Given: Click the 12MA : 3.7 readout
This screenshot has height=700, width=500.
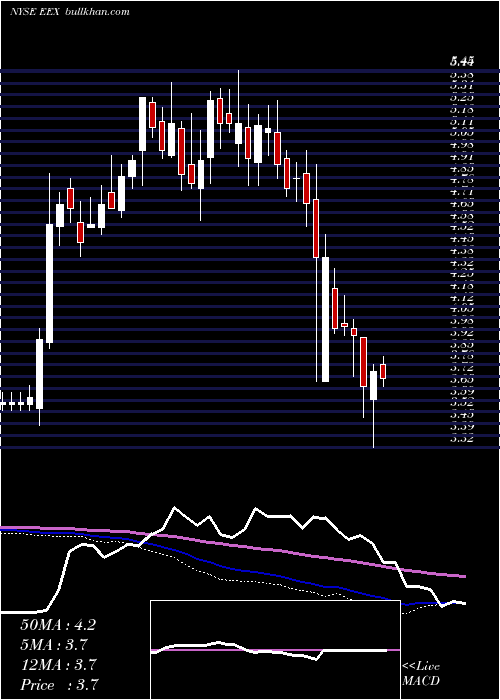Looking at the screenshot, I should click(x=58, y=665).
